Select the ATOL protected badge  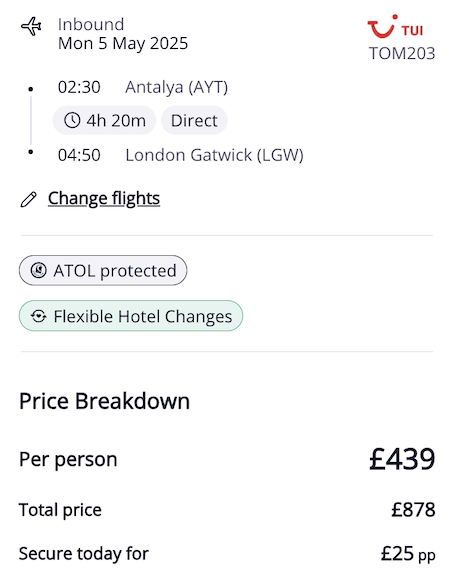103,270
